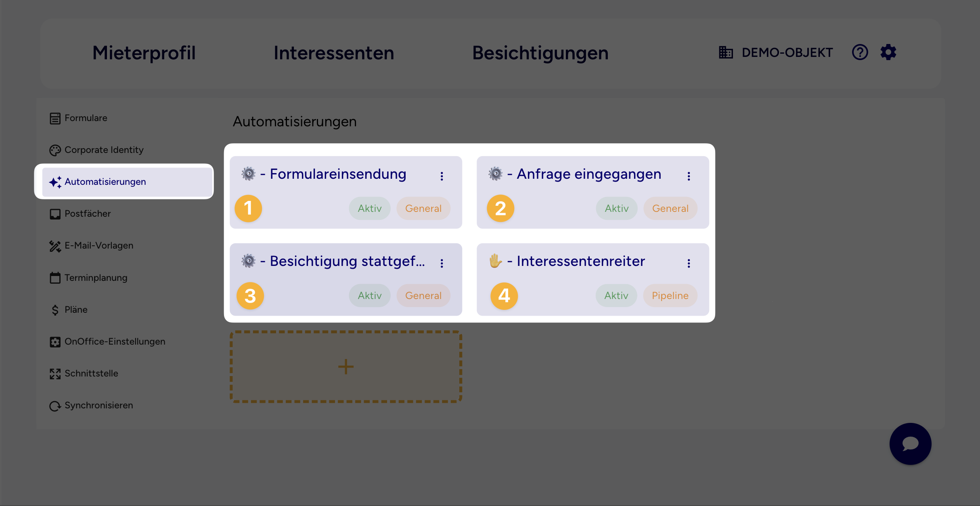Open the E-Mail-Vorlagen section
The height and width of the screenshot is (506, 980).
coord(99,245)
